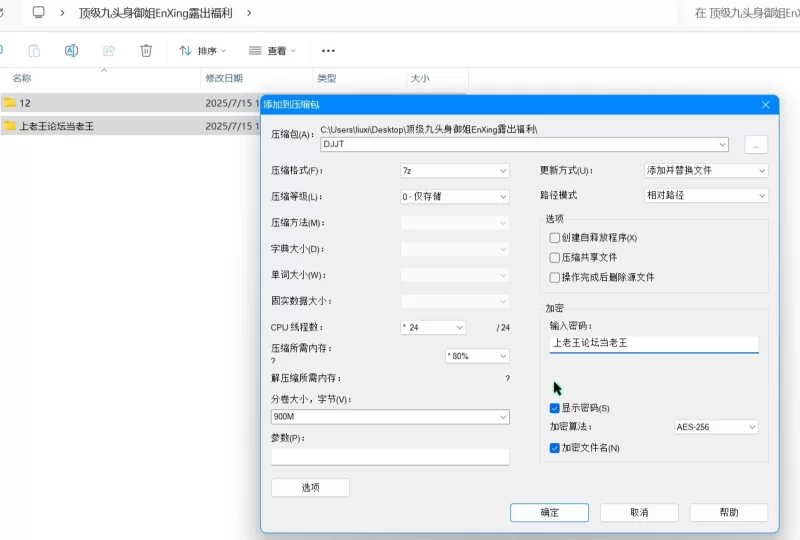
Task: Click the 确定 button
Action: click(x=549, y=512)
